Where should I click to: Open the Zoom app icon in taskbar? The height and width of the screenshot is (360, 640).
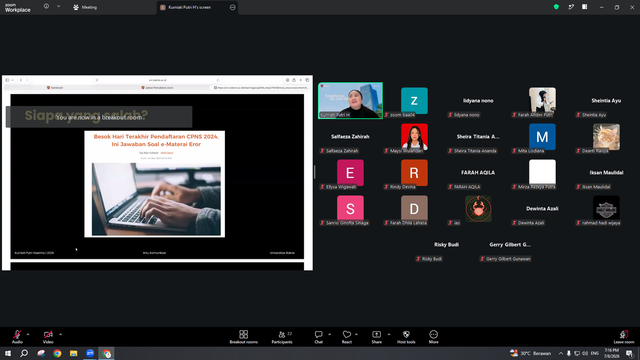pos(90,353)
